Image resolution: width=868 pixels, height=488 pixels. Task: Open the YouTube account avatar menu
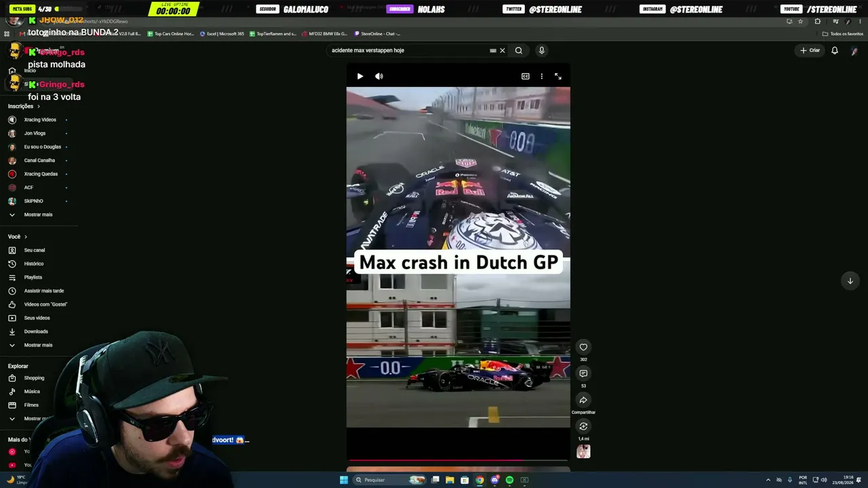(x=854, y=50)
